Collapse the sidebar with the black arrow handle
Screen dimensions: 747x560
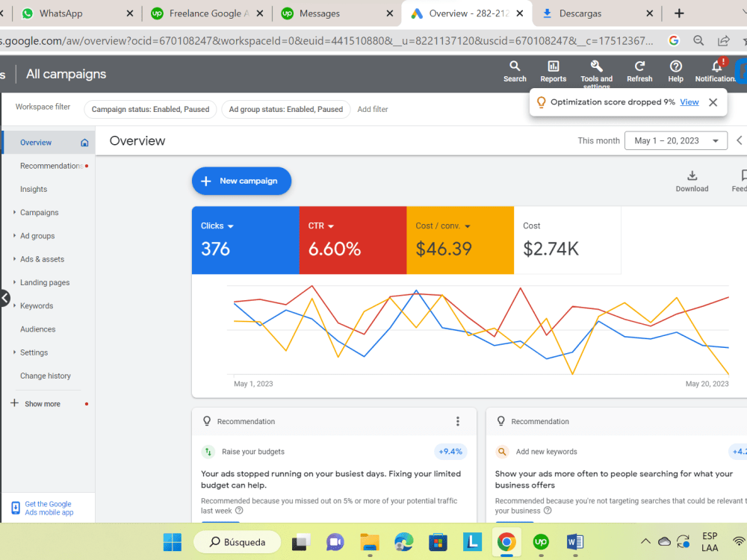coord(4,298)
